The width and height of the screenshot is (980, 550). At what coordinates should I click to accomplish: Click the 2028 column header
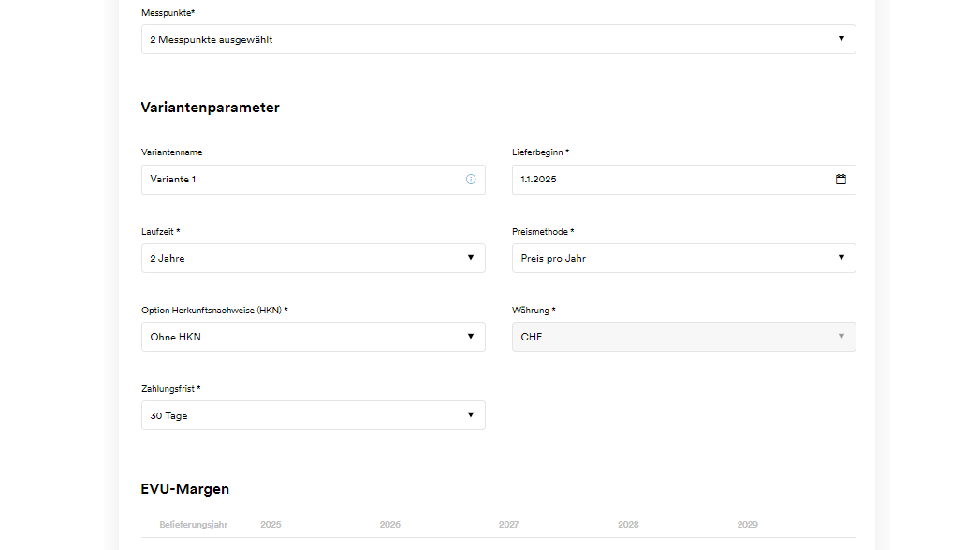coord(628,525)
